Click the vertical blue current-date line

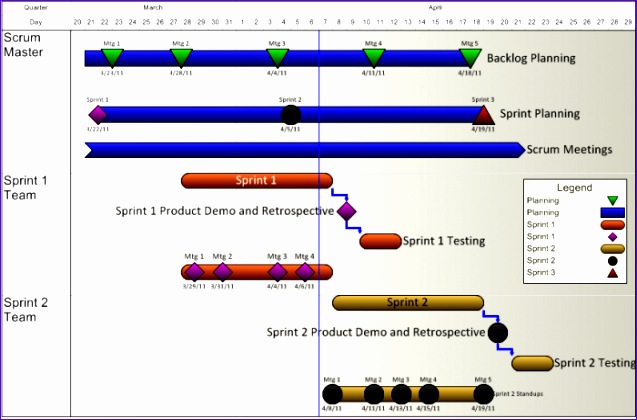(x=319, y=223)
